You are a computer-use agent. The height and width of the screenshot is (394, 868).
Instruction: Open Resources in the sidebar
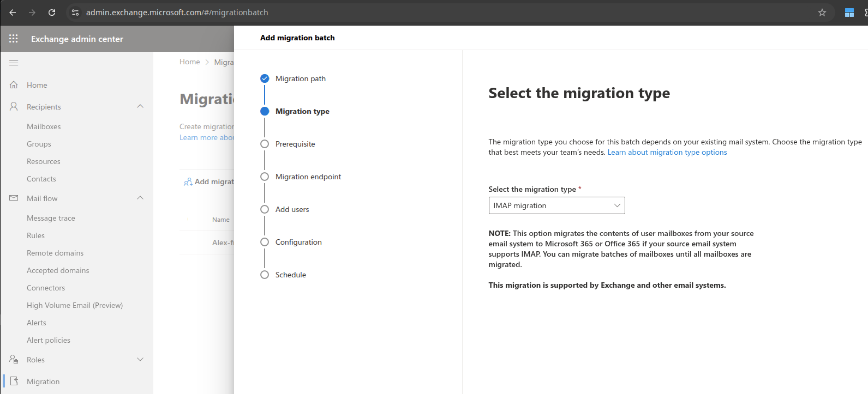tap(44, 161)
